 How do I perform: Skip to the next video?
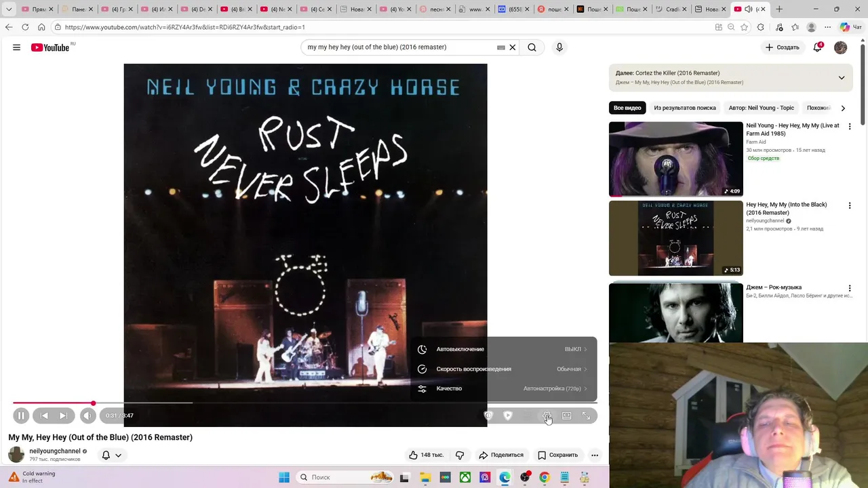63,415
